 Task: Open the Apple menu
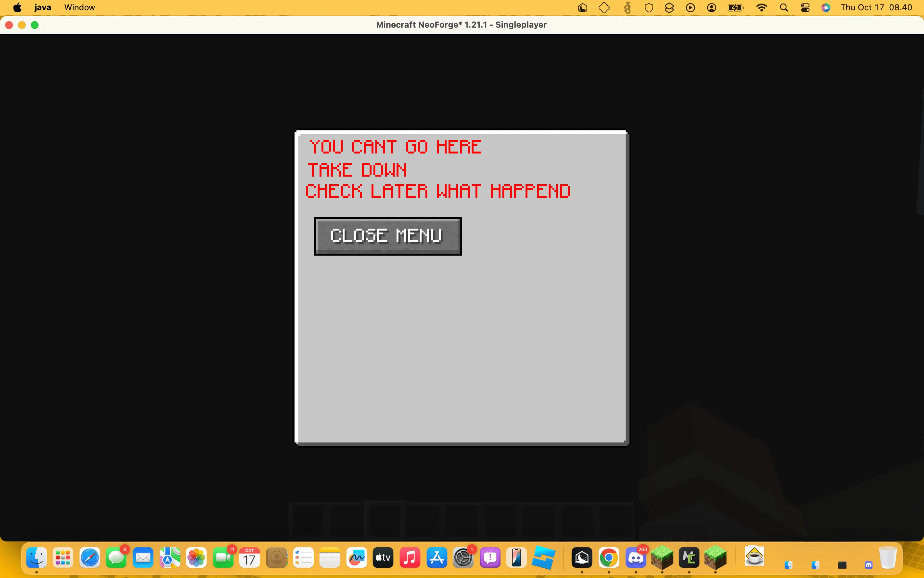17,8
